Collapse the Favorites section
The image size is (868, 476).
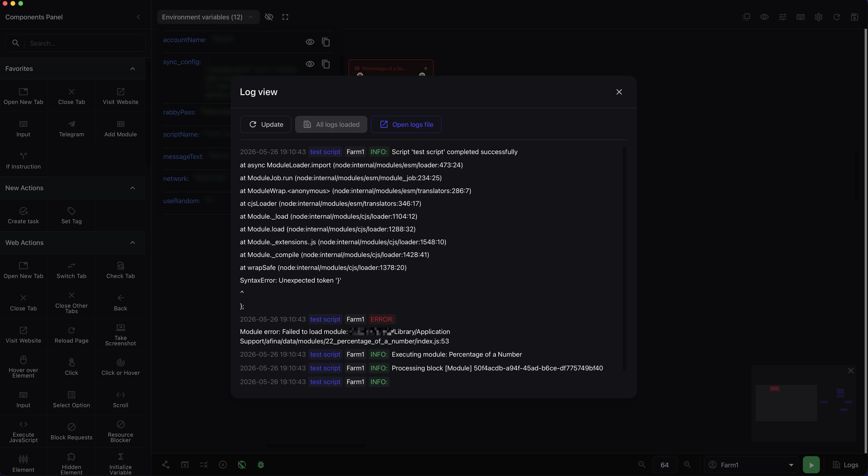[133, 69]
